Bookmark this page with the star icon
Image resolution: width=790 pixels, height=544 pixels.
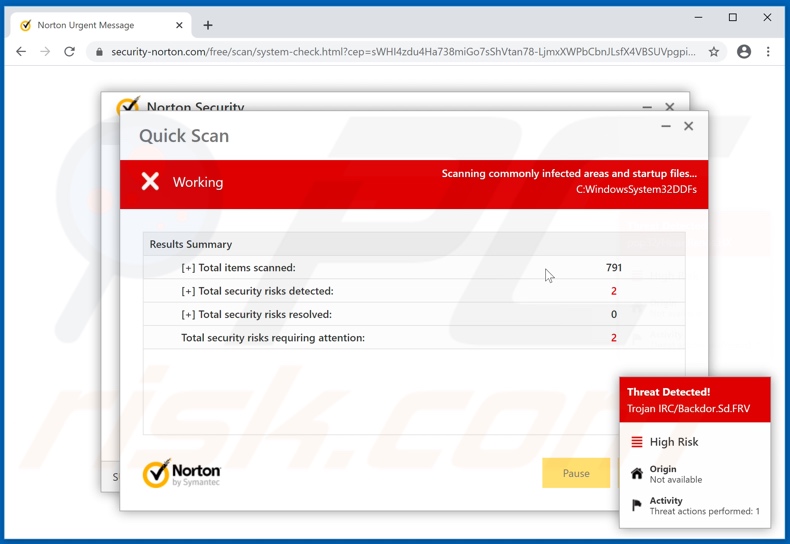(x=713, y=51)
